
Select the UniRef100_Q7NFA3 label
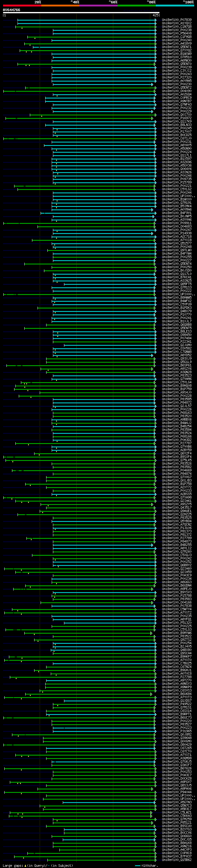[x=177, y=105]
